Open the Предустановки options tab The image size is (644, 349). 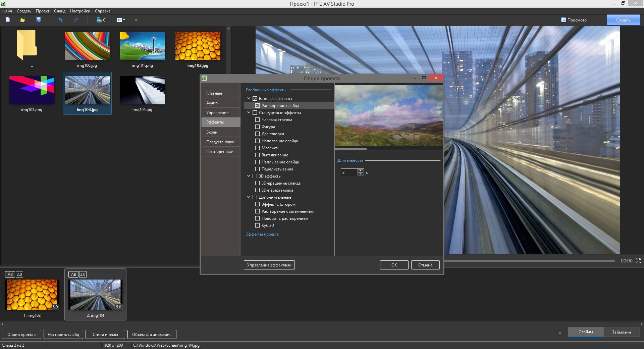point(221,142)
